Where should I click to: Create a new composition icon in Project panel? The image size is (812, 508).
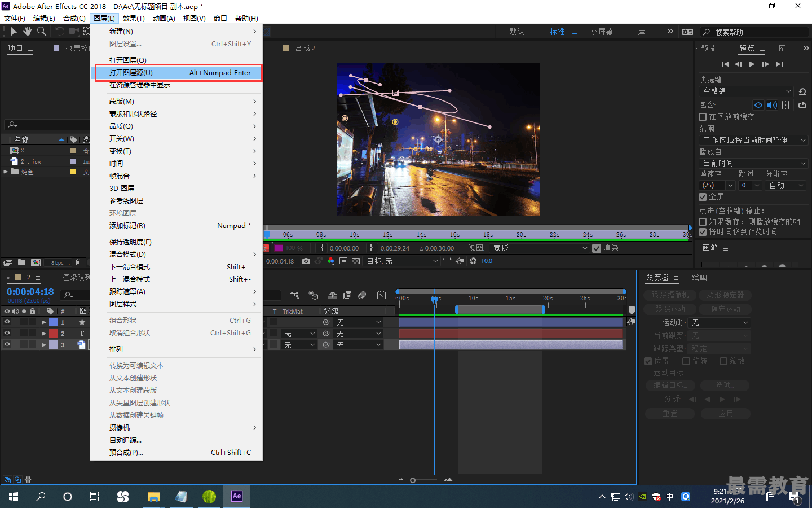pos(36,262)
